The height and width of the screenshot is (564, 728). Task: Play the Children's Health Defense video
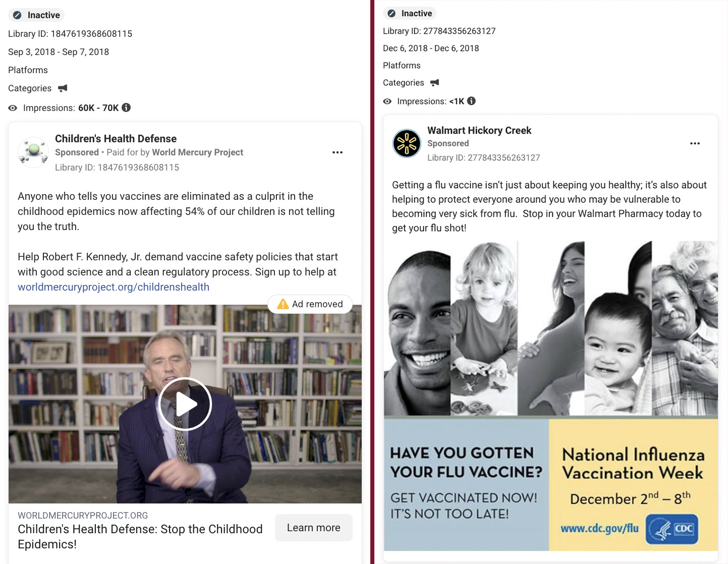185,404
